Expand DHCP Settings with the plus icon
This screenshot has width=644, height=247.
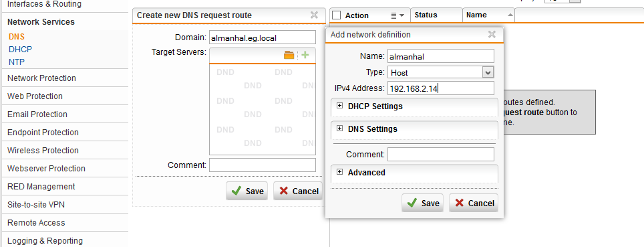[339, 106]
